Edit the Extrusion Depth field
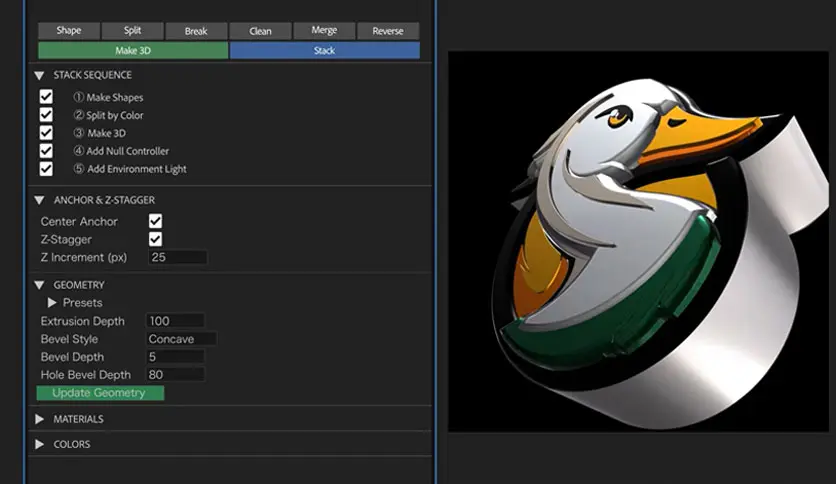Image resolution: width=836 pixels, height=484 pixels. 175,321
